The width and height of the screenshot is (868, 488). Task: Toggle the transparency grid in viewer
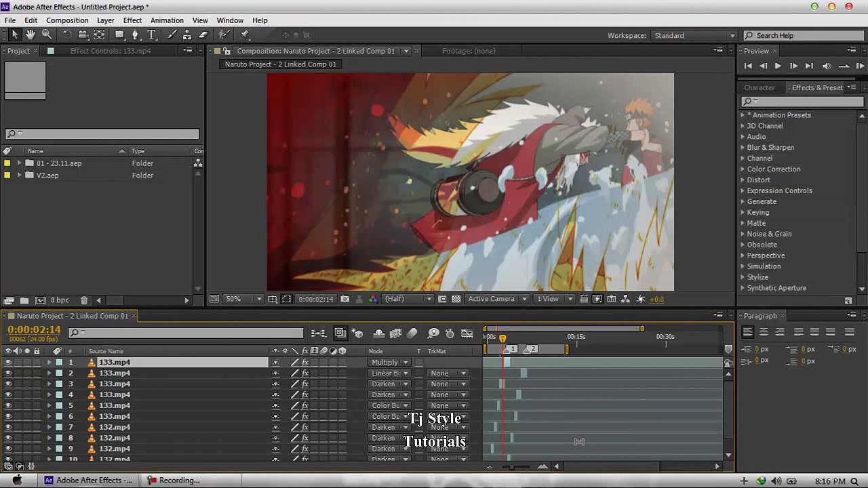point(456,299)
